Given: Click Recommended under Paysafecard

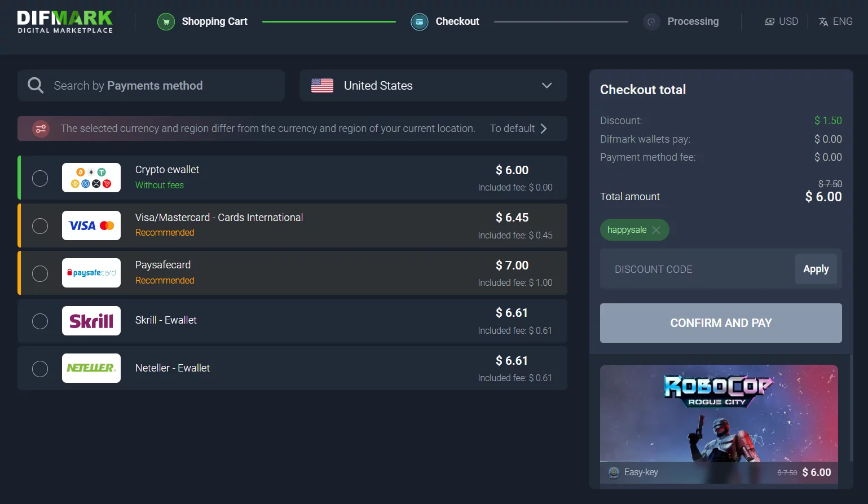Looking at the screenshot, I should [x=165, y=280].
